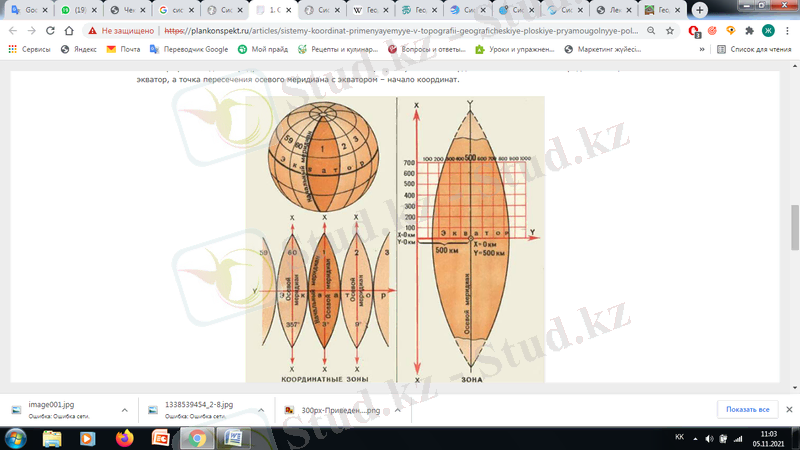
Task: Open the Extensions puzzle icon
Action: pos(749,30)
